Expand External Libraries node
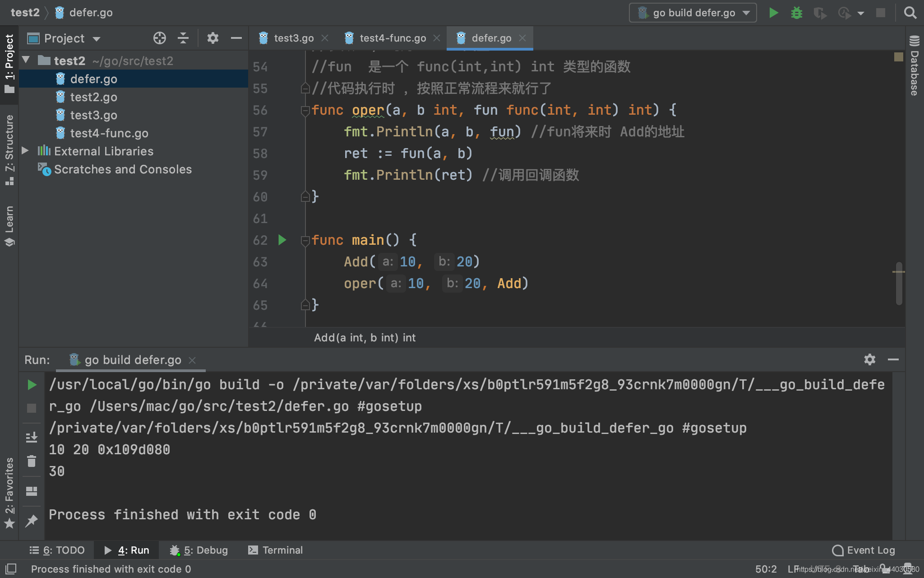 point(26,150)
